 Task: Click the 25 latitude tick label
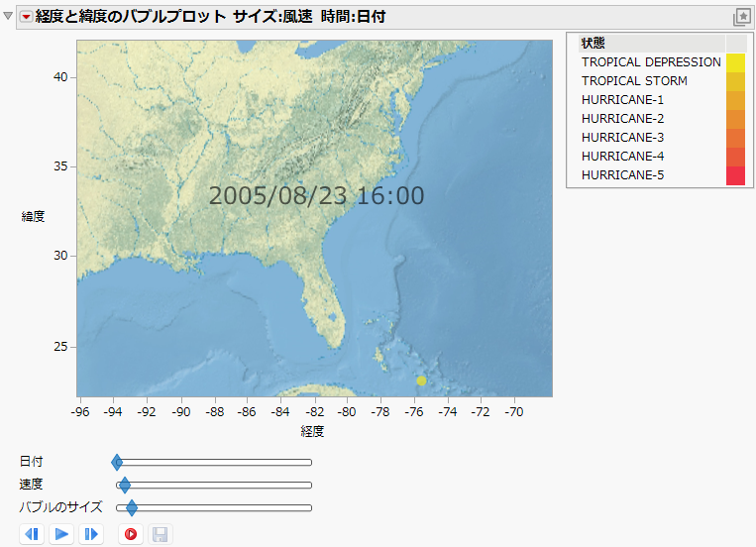tap(60, 347)
